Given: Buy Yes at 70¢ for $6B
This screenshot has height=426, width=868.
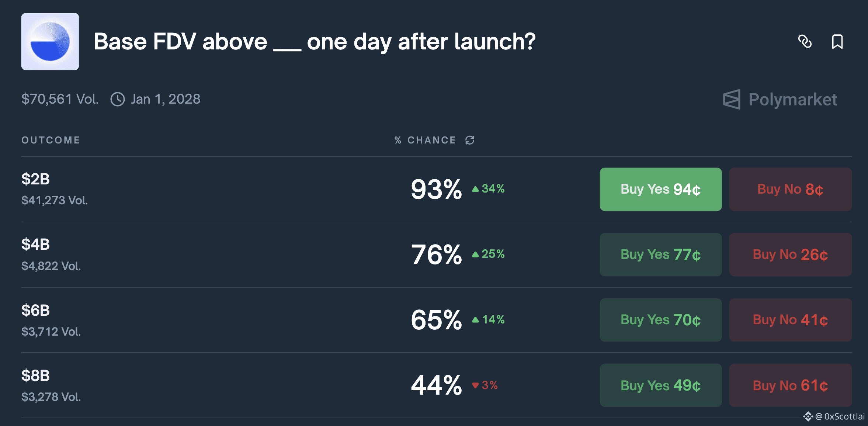Looking at the screenshot, I should [x=660, y=320].
